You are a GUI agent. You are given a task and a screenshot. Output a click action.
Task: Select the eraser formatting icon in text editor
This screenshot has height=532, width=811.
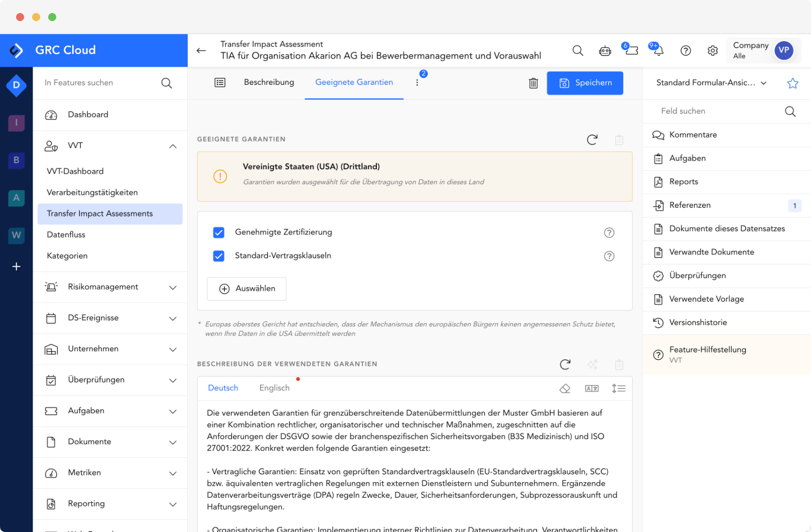(x=565, y=388)
